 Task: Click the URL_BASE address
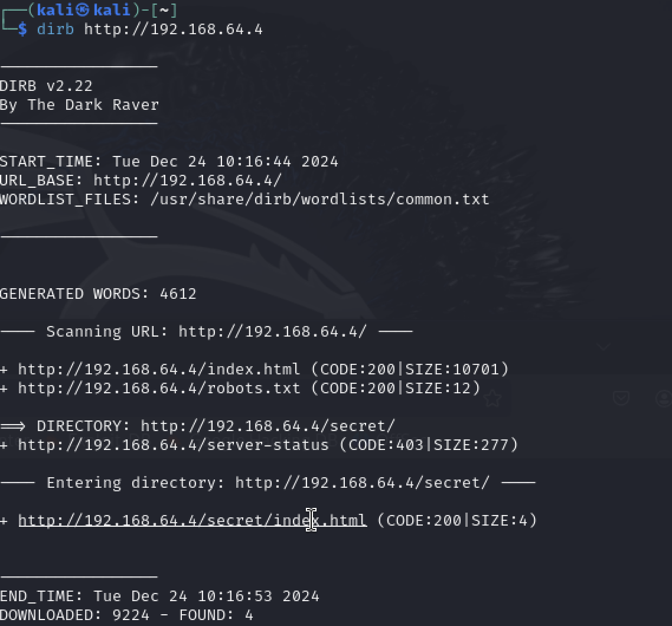point(188,180)
